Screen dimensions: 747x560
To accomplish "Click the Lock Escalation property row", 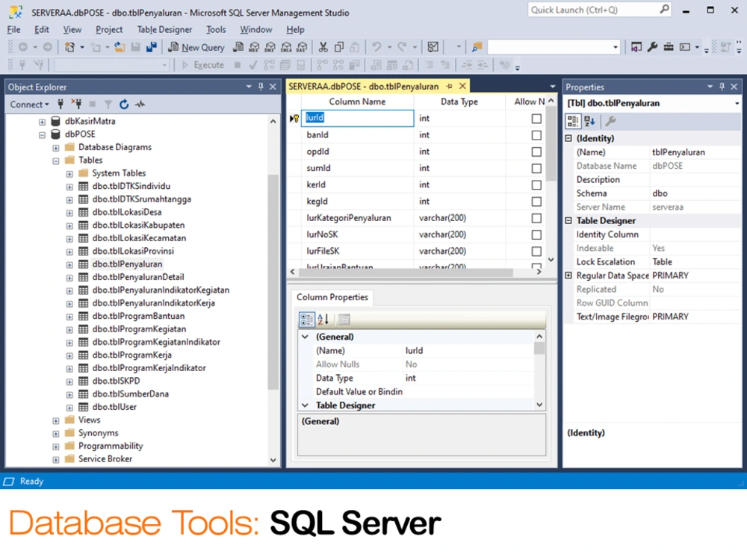I will (652, 262).
